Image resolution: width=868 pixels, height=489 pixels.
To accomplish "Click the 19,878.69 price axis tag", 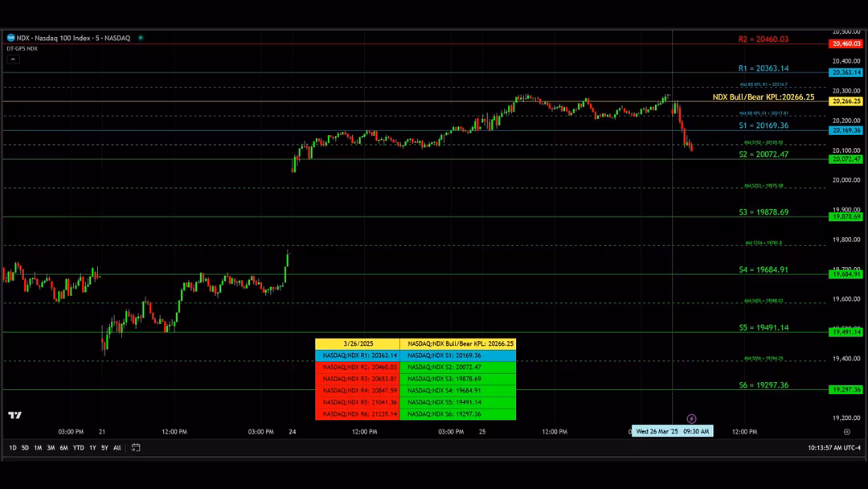I will 845,216.
